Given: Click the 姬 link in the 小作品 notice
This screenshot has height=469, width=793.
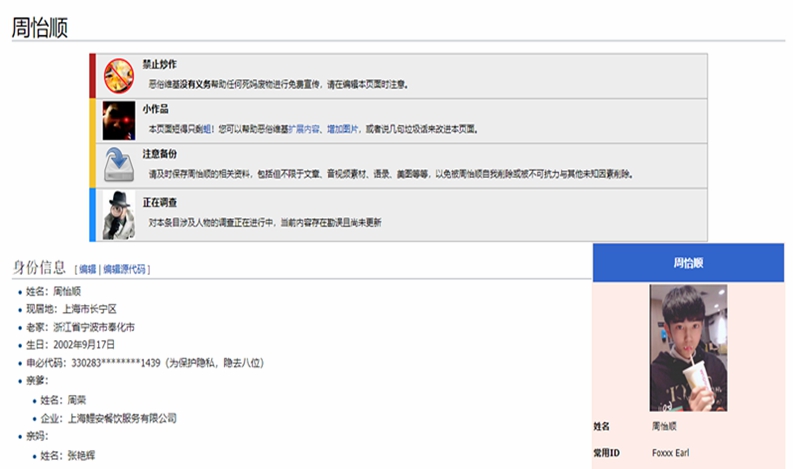Looking at the screenshot, I should point(208,129).
